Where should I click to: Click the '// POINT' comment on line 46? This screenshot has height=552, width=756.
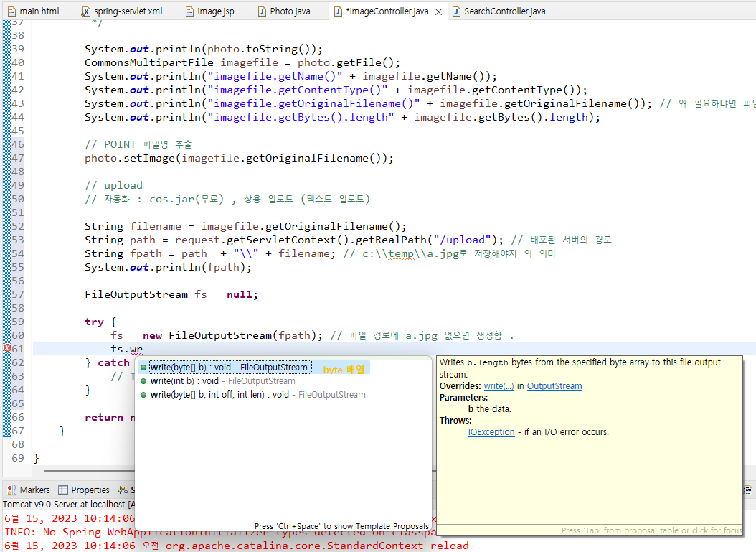[x=138, y=144]
